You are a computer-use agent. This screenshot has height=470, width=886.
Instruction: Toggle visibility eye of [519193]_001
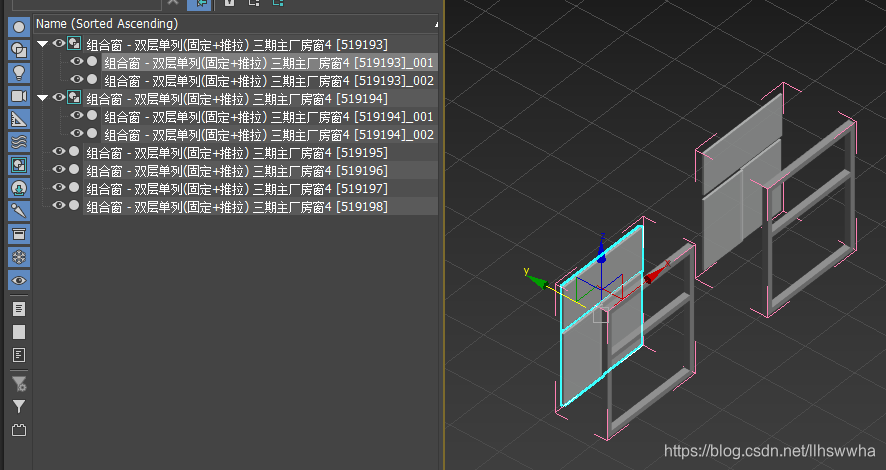click(x=77, y=62)
